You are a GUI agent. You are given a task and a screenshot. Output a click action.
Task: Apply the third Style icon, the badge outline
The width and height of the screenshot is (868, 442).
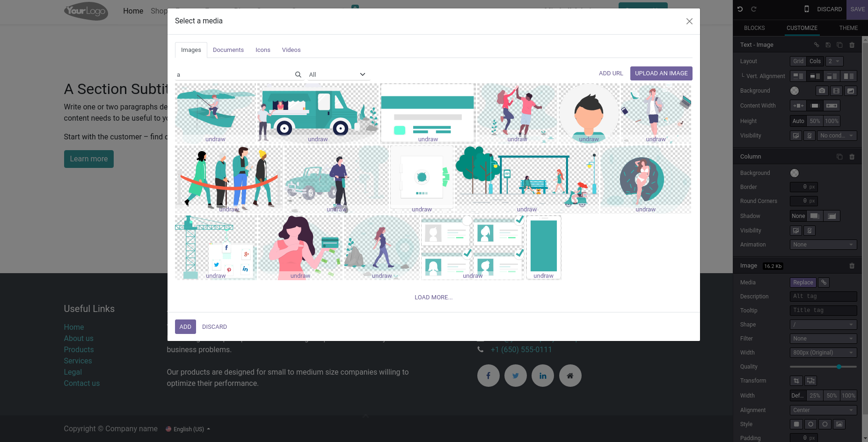[x=825, y=424]
